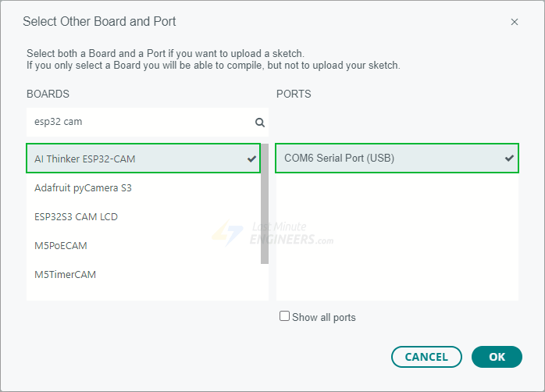Click the PORTS section heading
The image size is (545, 392).
point(294,94)
